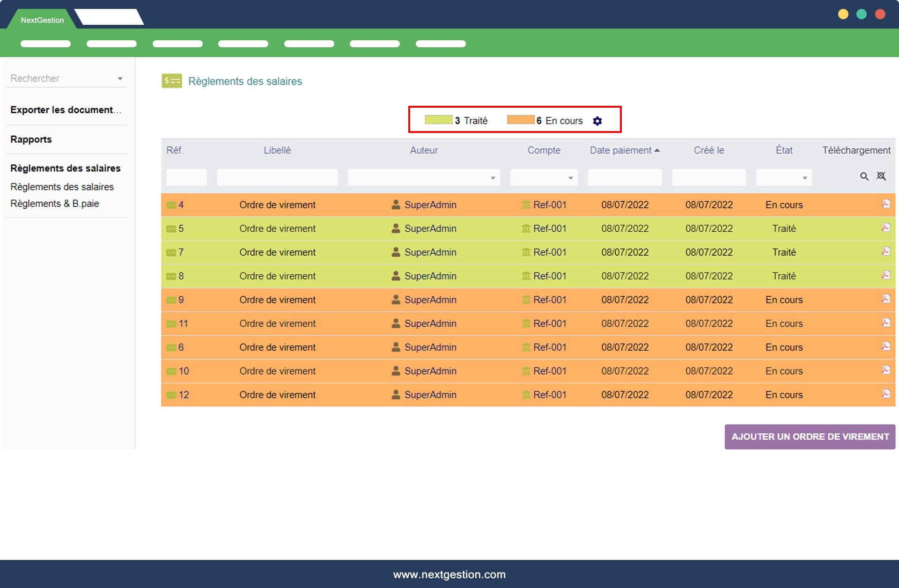Expand the Rechercher dropdown in sidebar
This screenshot has height=588, width=899.
[x=120, y=79]
